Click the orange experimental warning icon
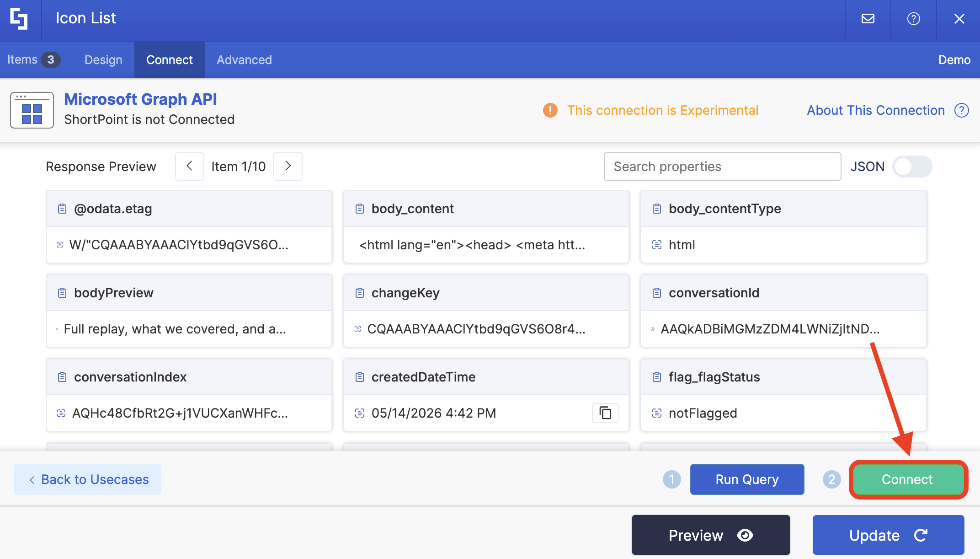This screenshot has height=559, width=980. click(550, 110)
